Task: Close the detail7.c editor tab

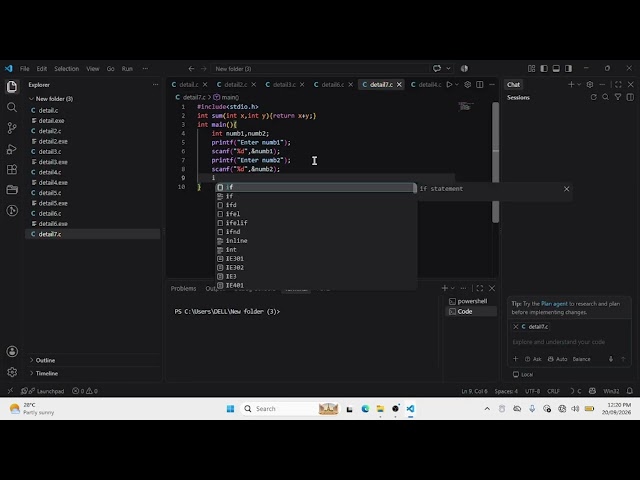Action: pyautogui.click(x=399, y=84)
